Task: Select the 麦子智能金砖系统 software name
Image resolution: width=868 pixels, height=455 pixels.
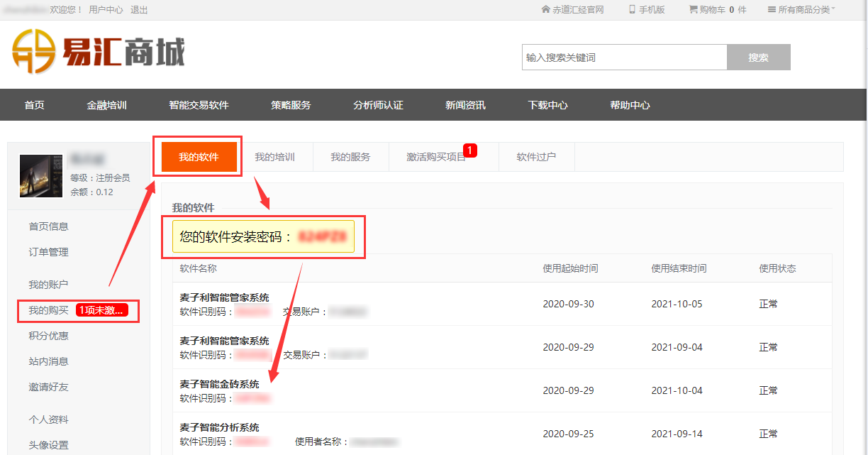Action: 220,384
